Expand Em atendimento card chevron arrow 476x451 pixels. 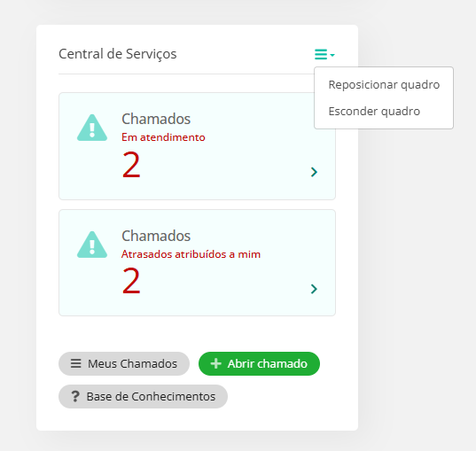point(314,172)
